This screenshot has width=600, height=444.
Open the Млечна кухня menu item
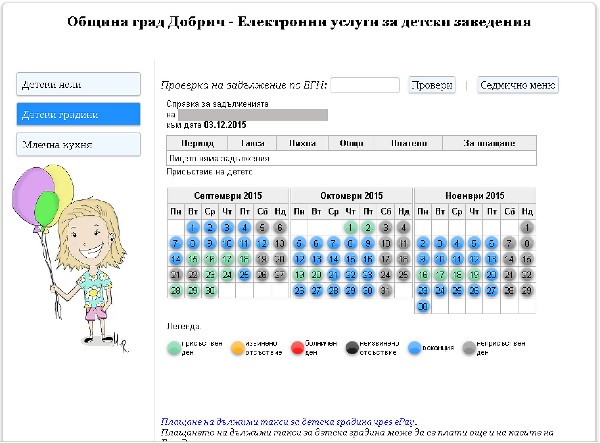point(79,145)
